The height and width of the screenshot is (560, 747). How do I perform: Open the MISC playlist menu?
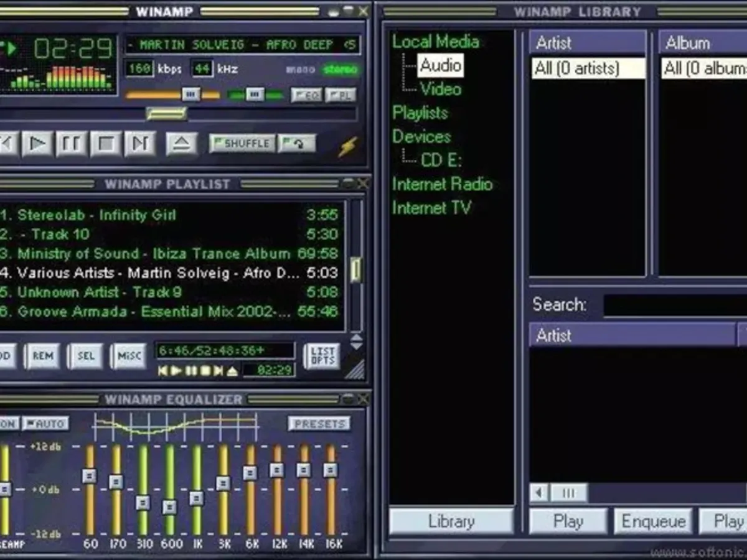[x=129, y=356]
